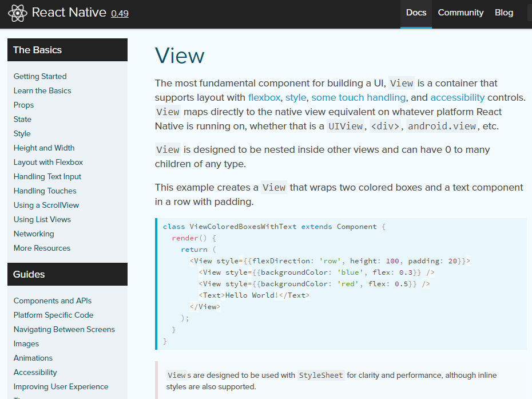The image size is (532, 399).
Task: Open Getting Started in sidebar
Action: [x=40, y=76]
